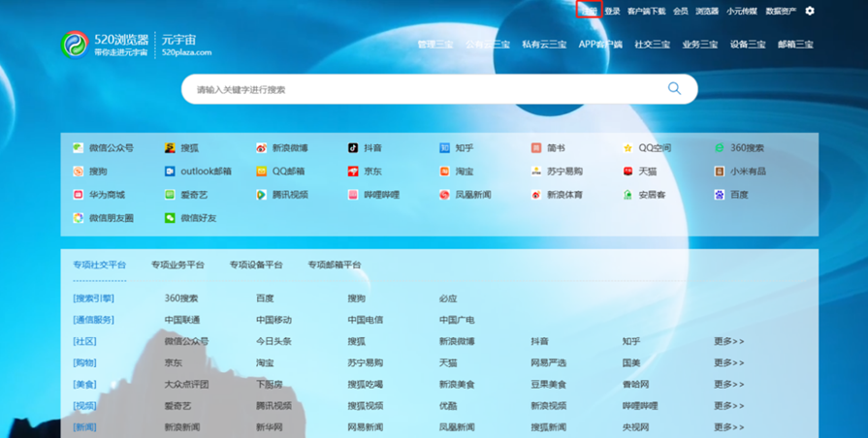The height and width of the screenshot is (438, 868).
Task: Click the 注册 link at top
Action: [x=589, y=11]
